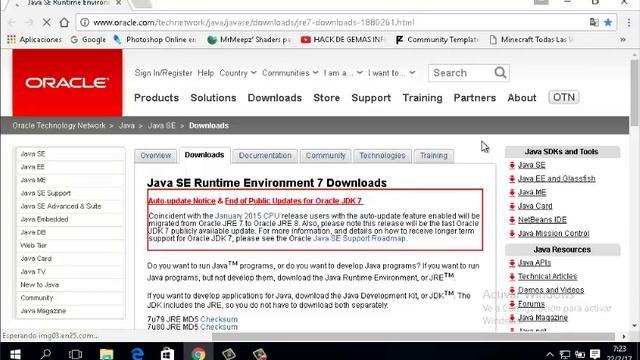
Task: Switch to Chrome in the taskbar
Action: [x=198, y=353]
